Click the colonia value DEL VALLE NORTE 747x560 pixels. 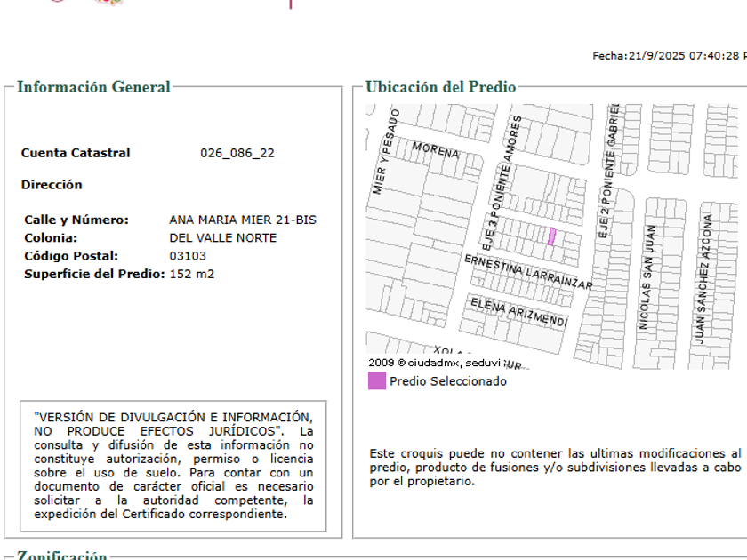coord(222,238)
